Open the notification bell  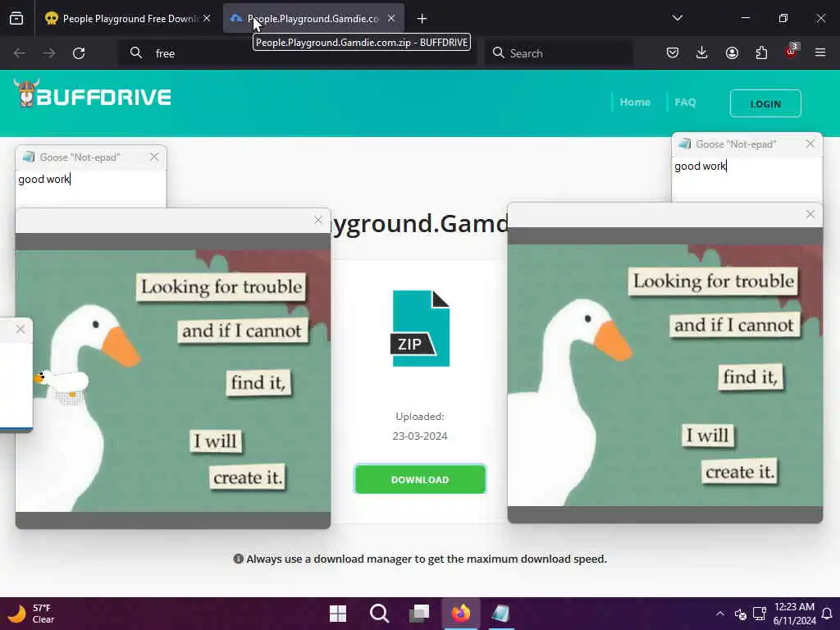[827, 614]
